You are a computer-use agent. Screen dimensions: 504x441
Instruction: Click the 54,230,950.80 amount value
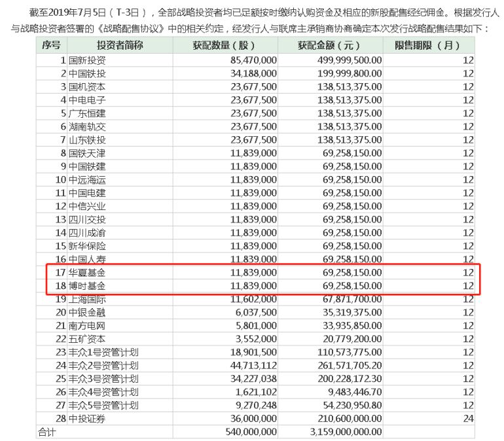tap(352, 405)
